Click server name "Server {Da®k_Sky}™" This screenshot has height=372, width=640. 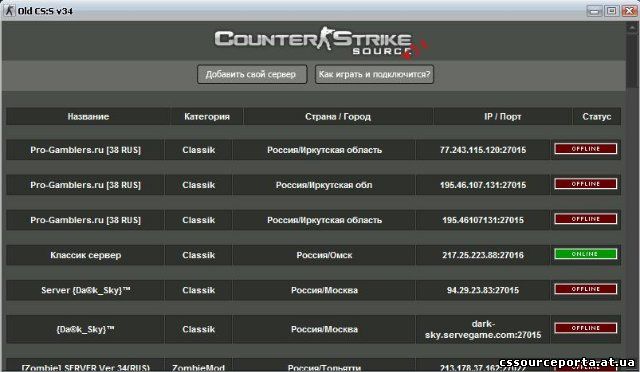coord(86,290)
